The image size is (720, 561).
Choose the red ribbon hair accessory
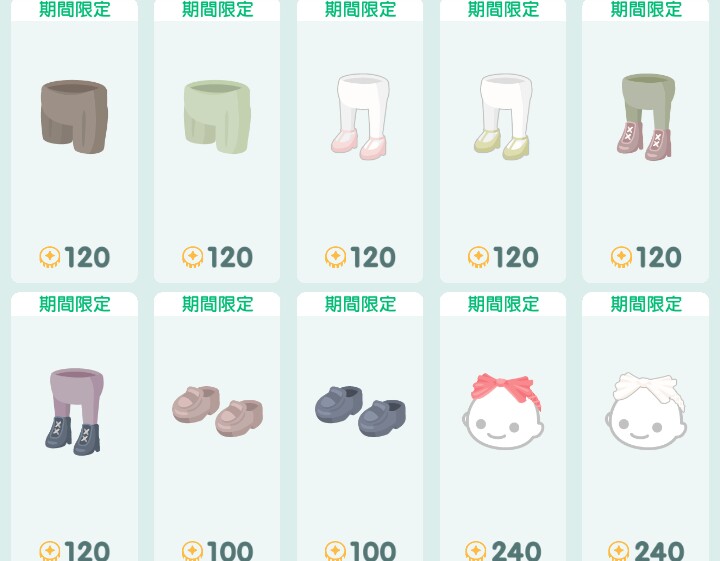click(x=503, y=411)
